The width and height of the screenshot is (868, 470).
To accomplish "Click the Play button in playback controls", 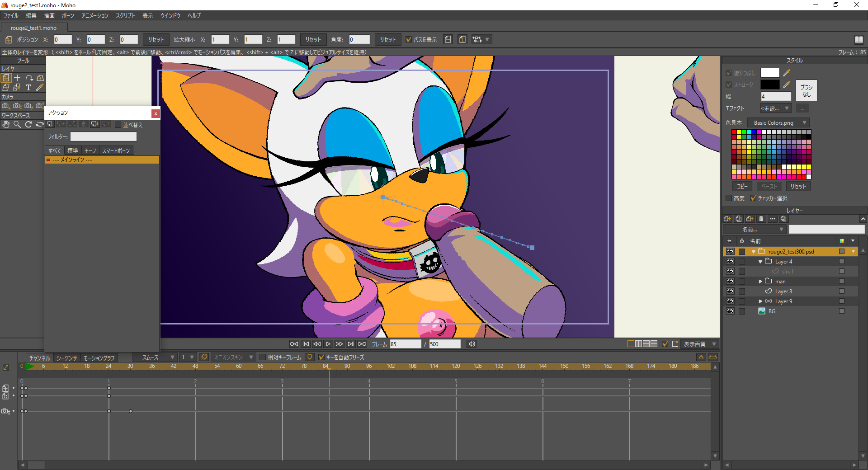I will [x=328, y=344].
